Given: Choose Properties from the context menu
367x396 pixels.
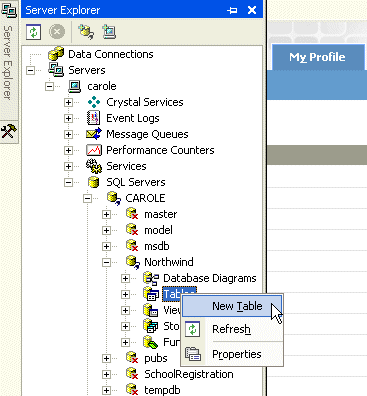Looking at the screenshot, I should 232,354.
